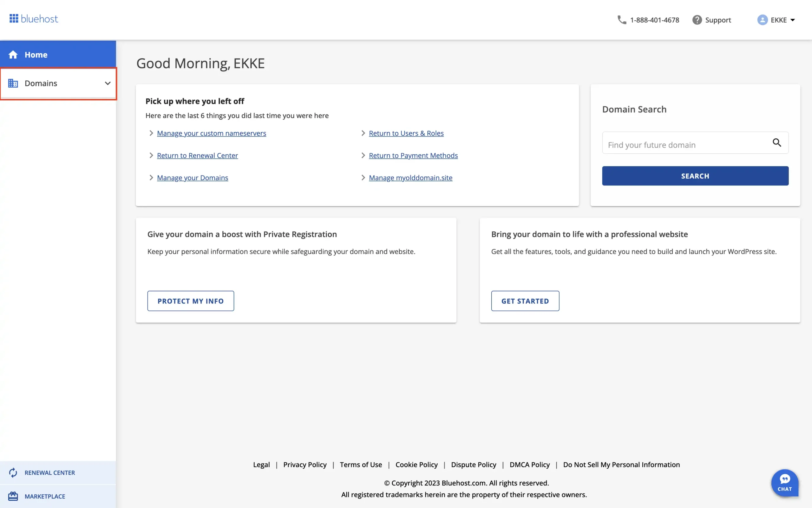812x508 pixels.
Task: Click chevron beside Manage myolddomain.site
Action: click(363, 178)
